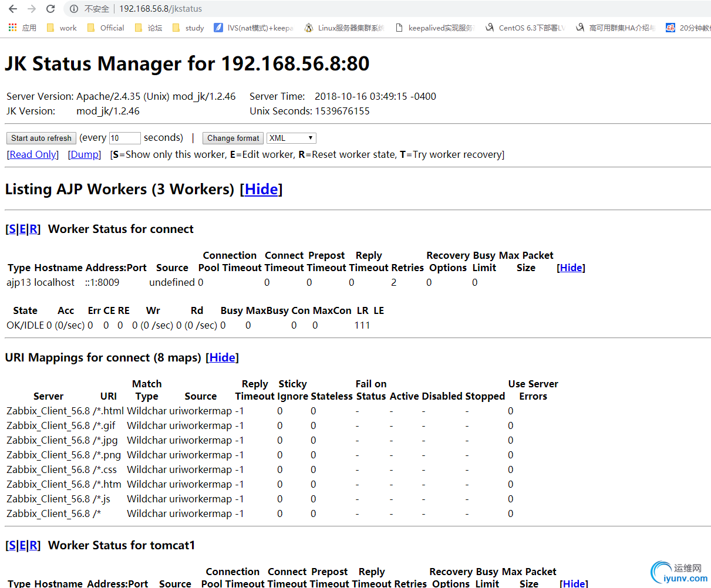Click the ::1:8009 address value
The image size is (711, 588).
[102, 282]
